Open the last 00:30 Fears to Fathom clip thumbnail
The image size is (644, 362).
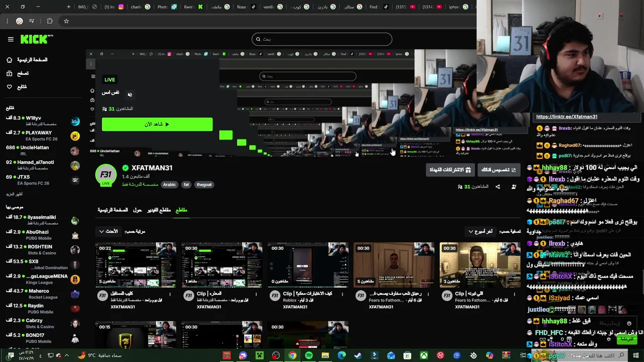pyautogui.click(x=480, y=265)
